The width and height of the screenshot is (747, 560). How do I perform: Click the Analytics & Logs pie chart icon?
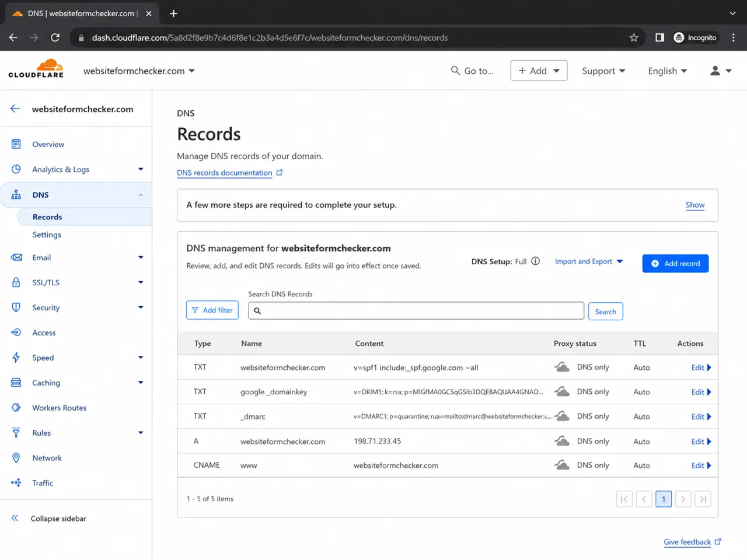tap(16, 169)
